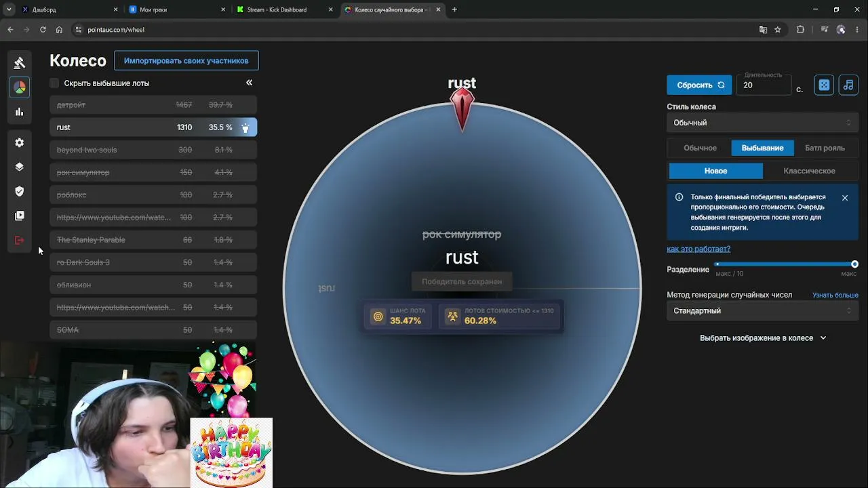Reload the pointauc page

[43, 30]
